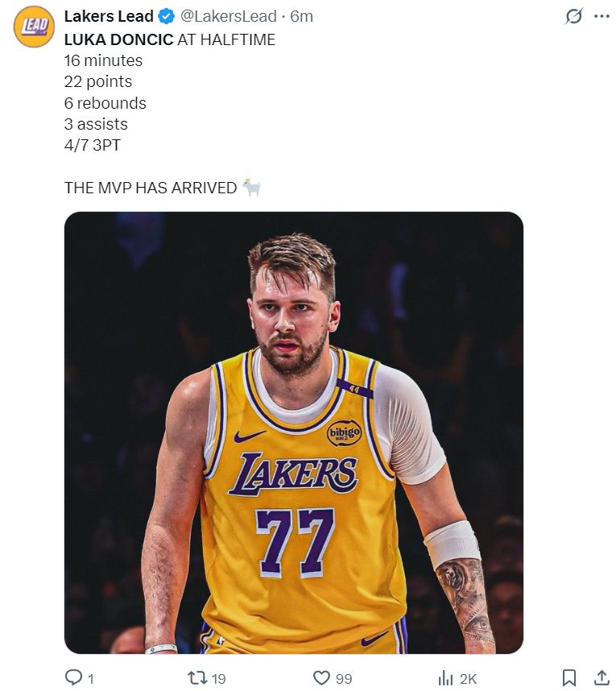Open Grok explain icon on post
616x691 pixels.
tap(573, 16)
